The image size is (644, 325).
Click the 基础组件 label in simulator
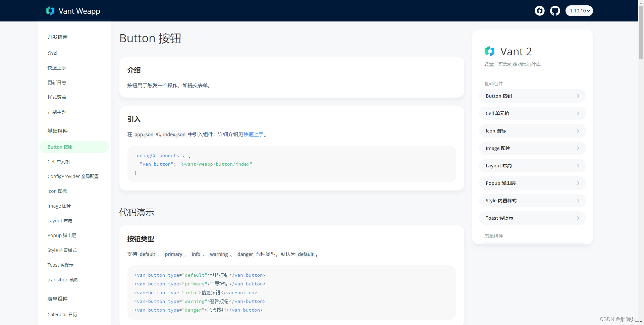[494, 84]
